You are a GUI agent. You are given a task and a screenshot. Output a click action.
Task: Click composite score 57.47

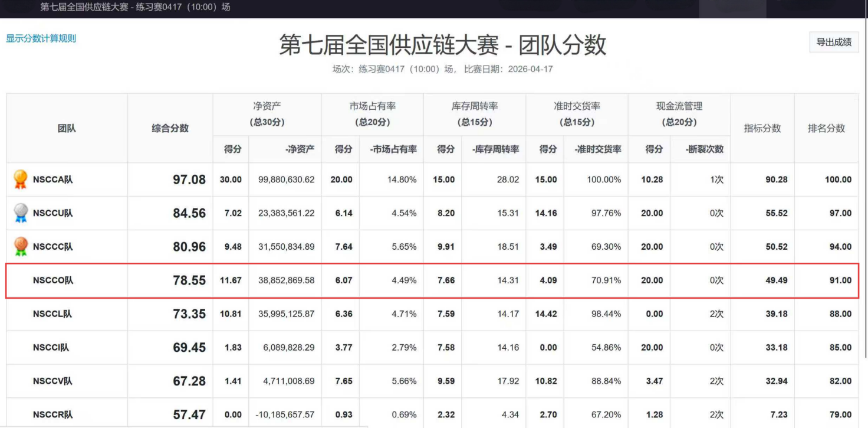point(189,415)
